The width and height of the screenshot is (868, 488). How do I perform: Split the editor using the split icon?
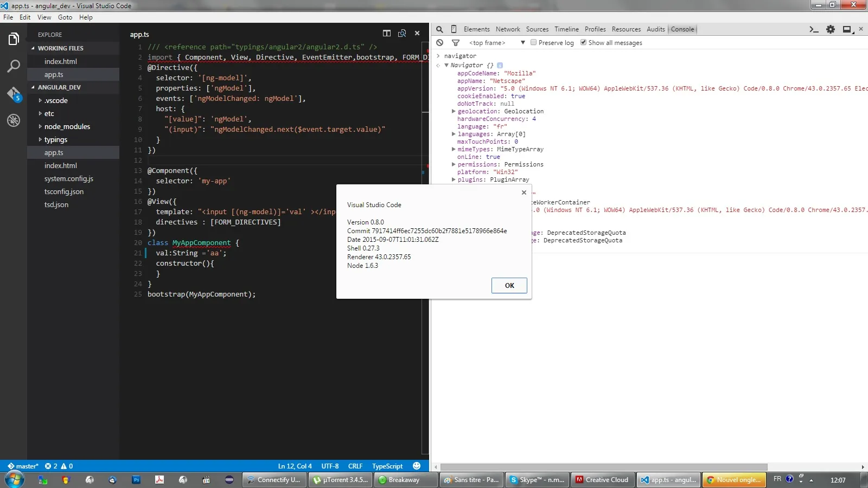pos(387,33)
